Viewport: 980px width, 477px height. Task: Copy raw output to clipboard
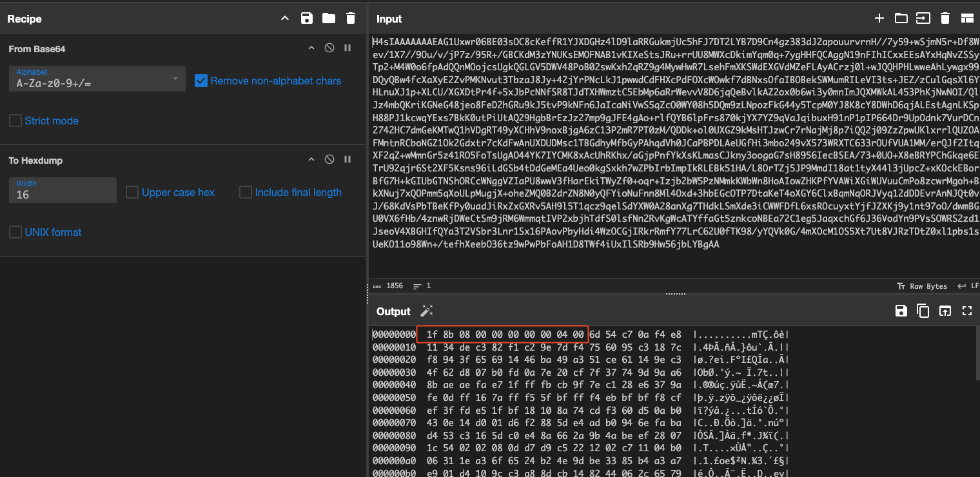click(923, 311)
